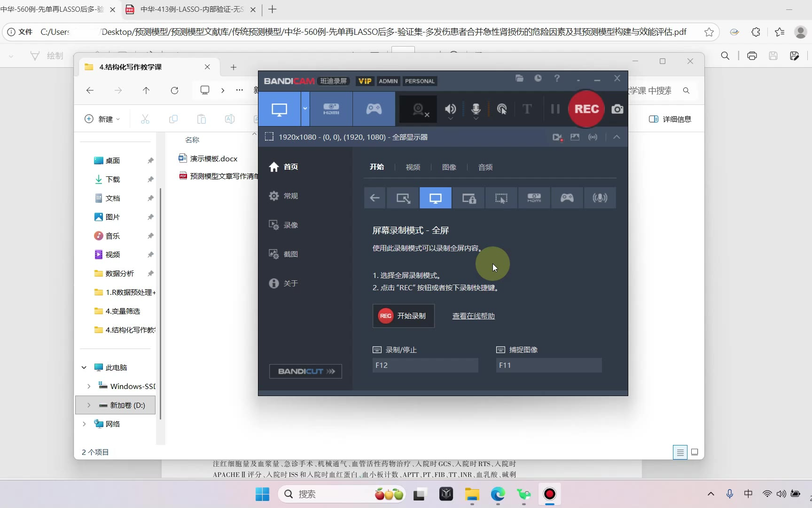This screenshot has height=508, width=812.
Task: Select the game recording mode gamepad icon
Action: click(374, 109)
